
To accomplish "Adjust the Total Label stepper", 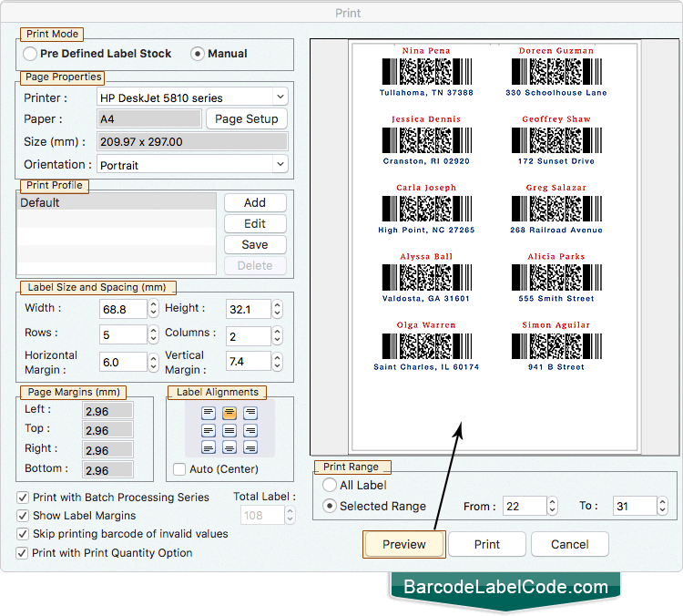I will click(291, 515).
